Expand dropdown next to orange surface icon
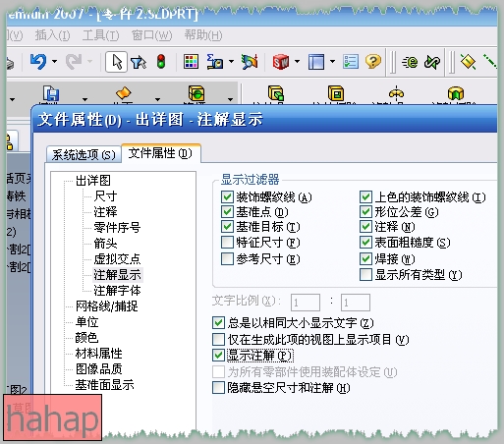Screen dimensions: 504x444 [x=158, y=99]
